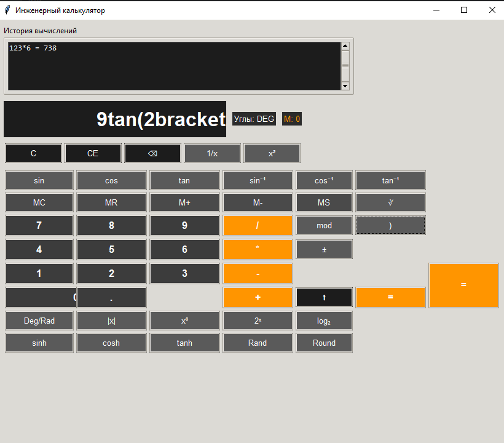This screenshot has width=504, height=443.
Task: Click digit 4 key
Action: [39, 249]
